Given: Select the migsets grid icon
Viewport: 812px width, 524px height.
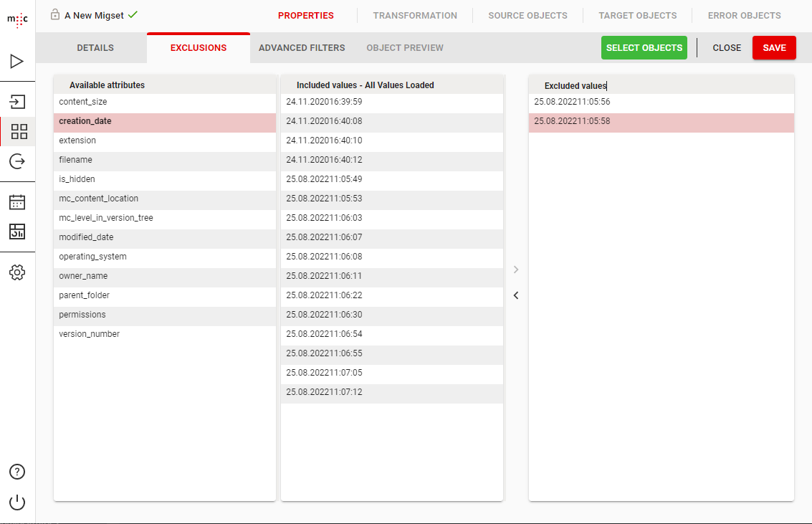Looking at the screenshot, I should coord(19,132).
